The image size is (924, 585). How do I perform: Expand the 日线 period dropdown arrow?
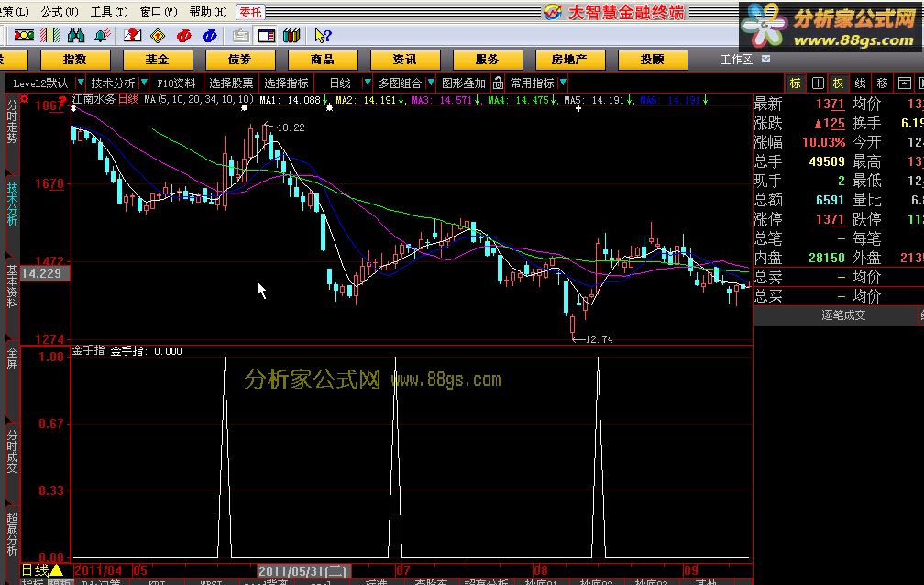pyautogui.click(x=367, y=83)
